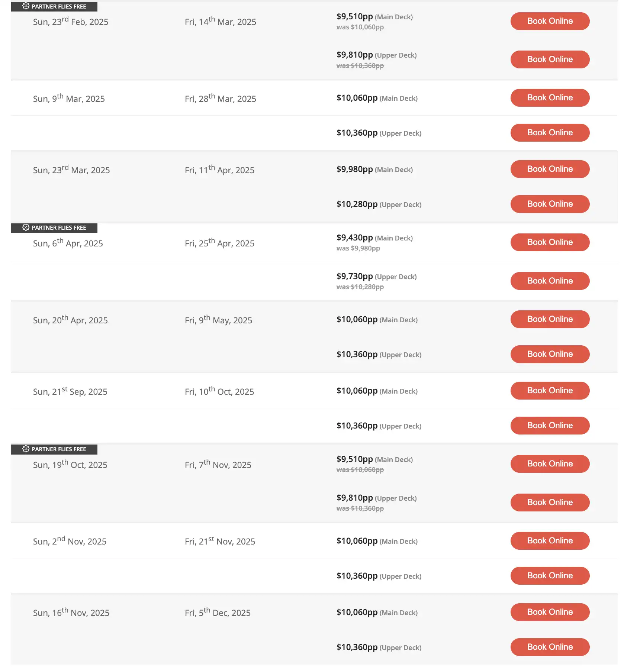
Task: Click the Partner Flies Free badge icon above 23rd Feb
Action: 26,6
